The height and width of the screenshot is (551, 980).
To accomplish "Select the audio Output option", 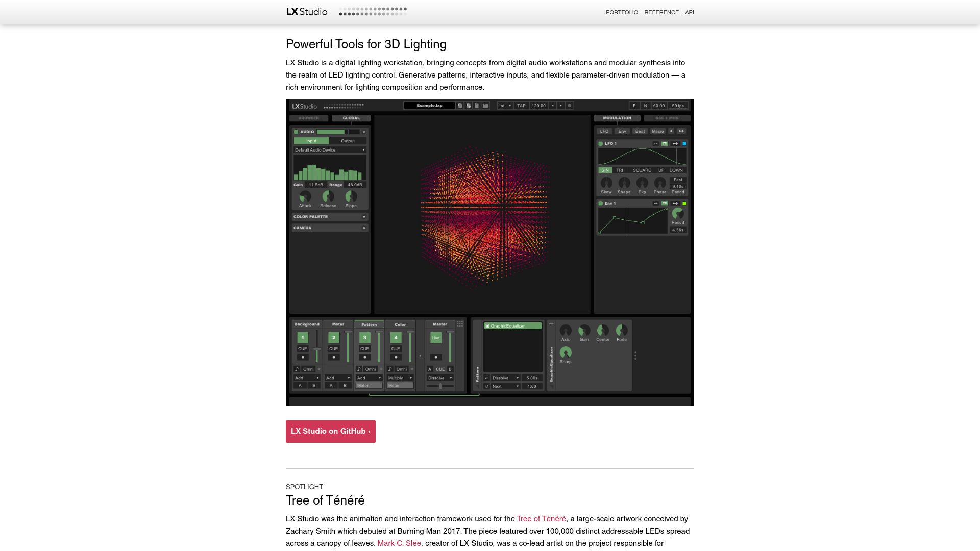I will (348, 141).
